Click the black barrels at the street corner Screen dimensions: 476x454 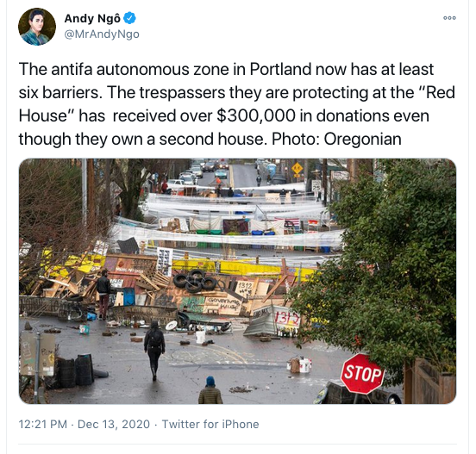(75, 370)
